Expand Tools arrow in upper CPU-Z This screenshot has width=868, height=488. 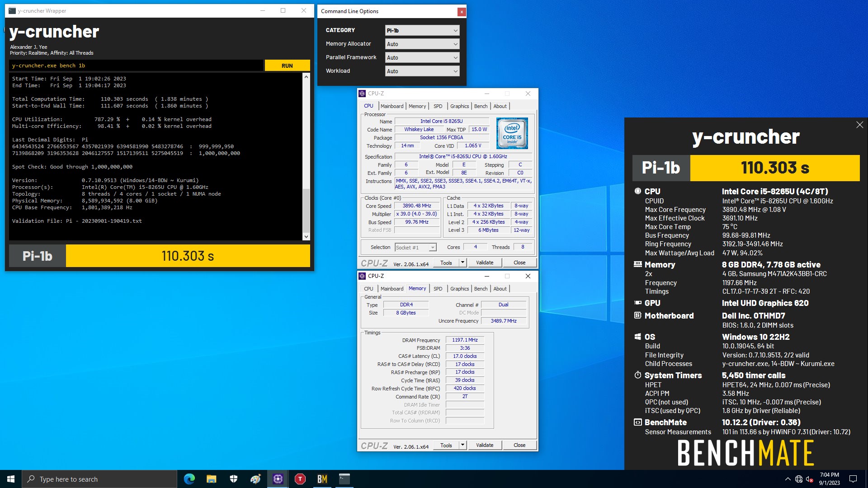point(462,263)
